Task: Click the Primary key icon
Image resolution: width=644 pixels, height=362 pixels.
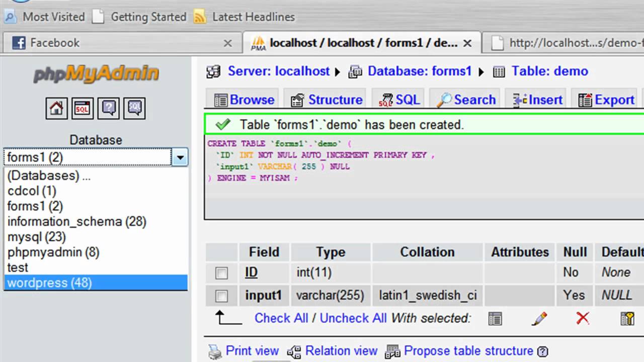Action: pos(627,318)
